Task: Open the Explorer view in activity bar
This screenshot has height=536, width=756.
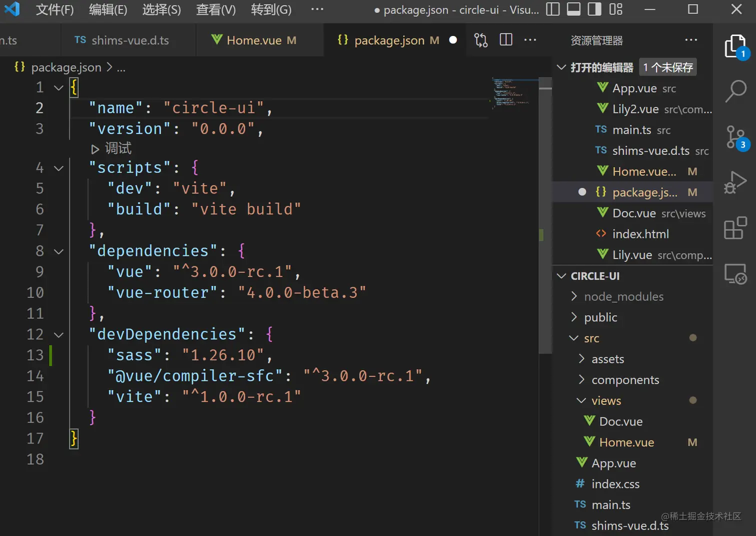Action: [x=735, y=46]
